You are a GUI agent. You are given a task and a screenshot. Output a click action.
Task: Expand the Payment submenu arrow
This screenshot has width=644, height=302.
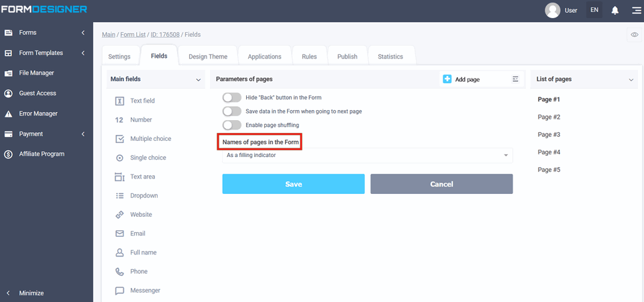[83, 134]
